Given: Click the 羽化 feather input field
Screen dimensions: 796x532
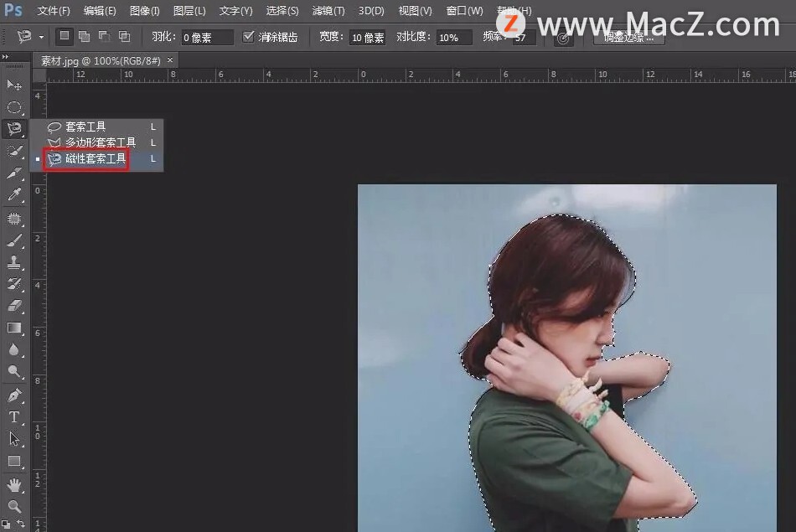Looking at the screenshot, I should pos(207,38).
